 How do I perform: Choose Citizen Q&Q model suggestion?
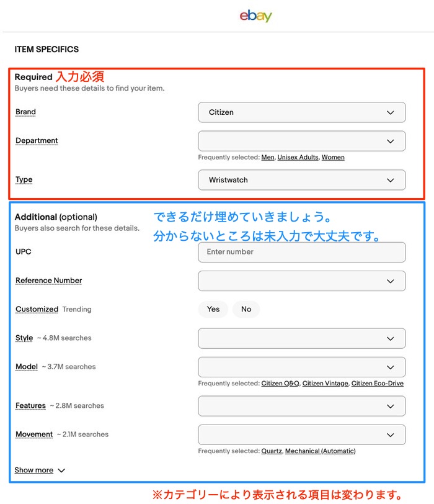280,384
